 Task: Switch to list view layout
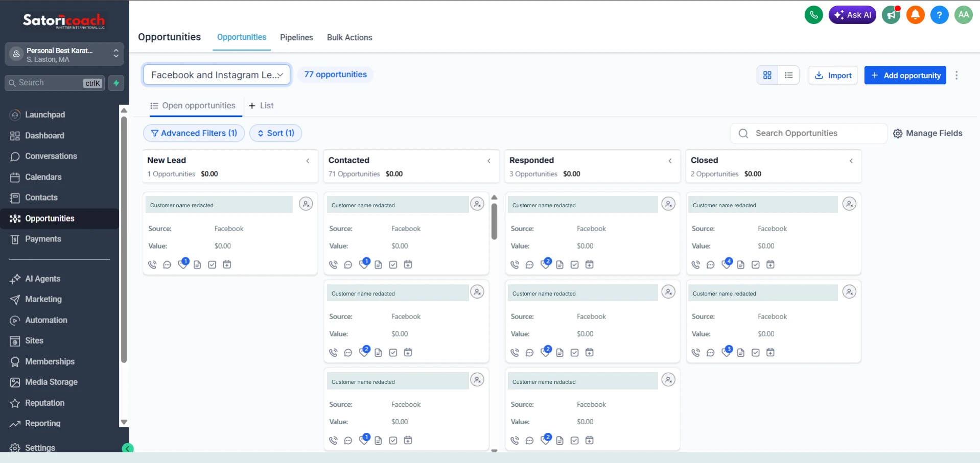[788, 75]
